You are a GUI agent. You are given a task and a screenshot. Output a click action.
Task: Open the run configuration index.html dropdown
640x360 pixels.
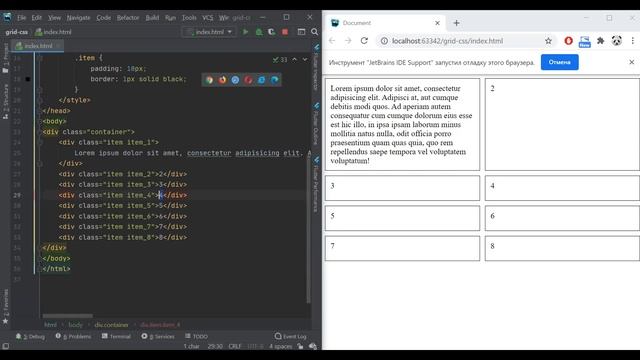coord(209,32)
